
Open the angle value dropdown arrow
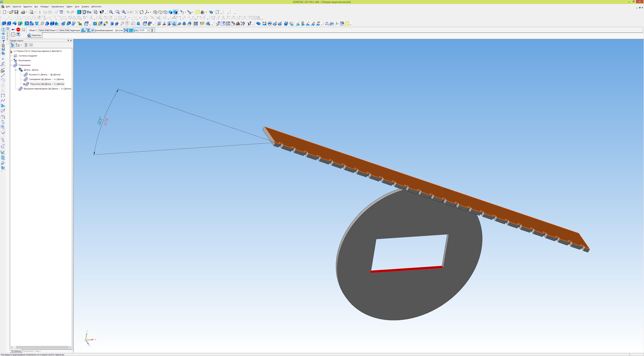[148, 30]
